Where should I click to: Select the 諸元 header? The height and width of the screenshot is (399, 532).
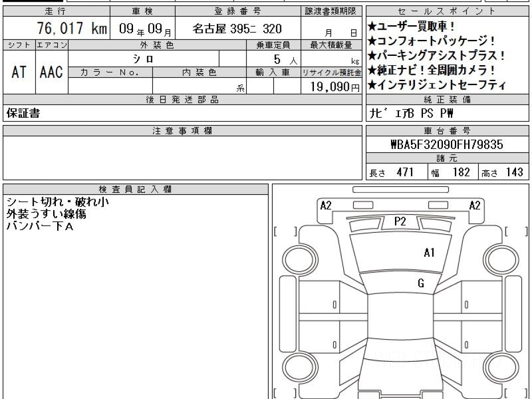447,158
